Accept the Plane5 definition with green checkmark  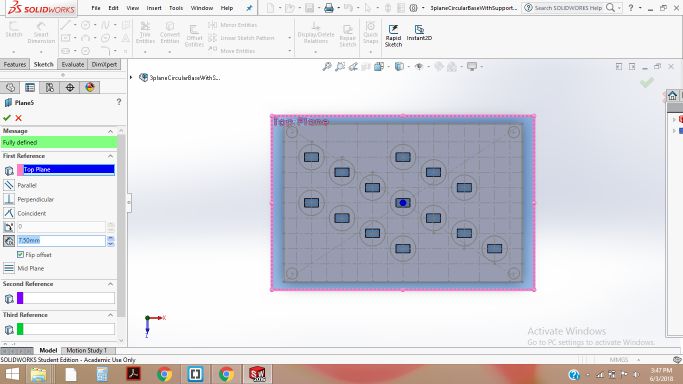(7, 118)
